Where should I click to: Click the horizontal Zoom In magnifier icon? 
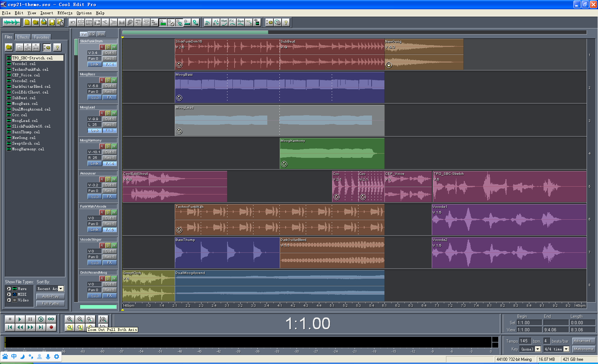tap(70, 319)
